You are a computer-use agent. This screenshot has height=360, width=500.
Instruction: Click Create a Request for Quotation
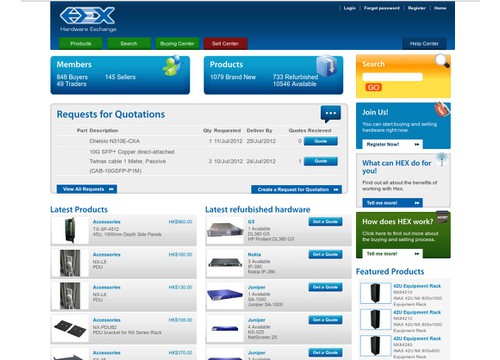[x=296, y=189]
